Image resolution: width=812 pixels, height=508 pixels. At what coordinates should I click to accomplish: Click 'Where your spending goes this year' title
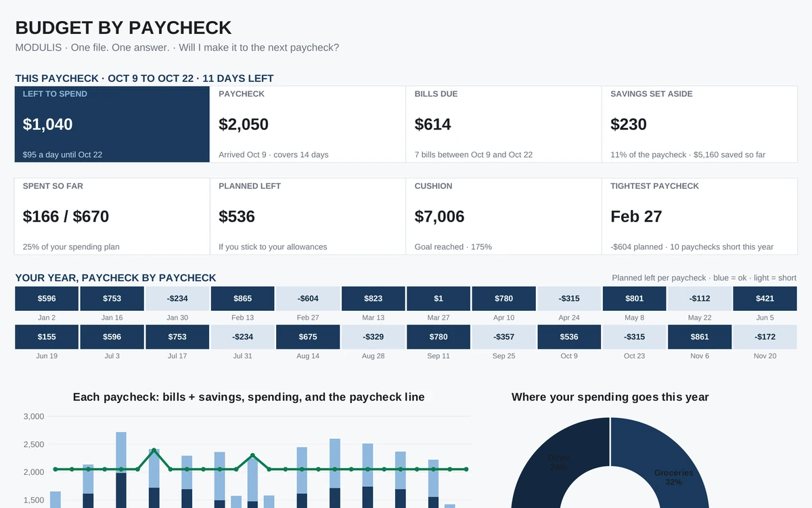point(610,397)
